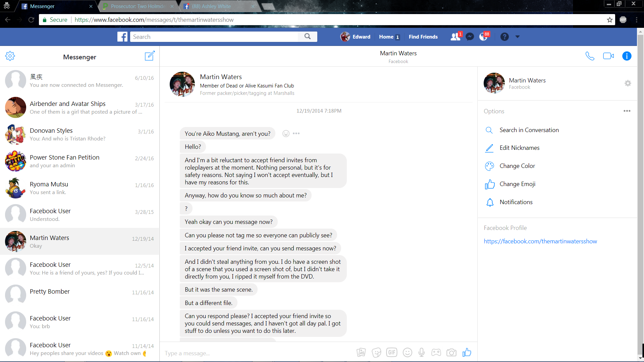644x362 pixels.
Task: Open Quick Help question mark
Action: coord(504,37)
